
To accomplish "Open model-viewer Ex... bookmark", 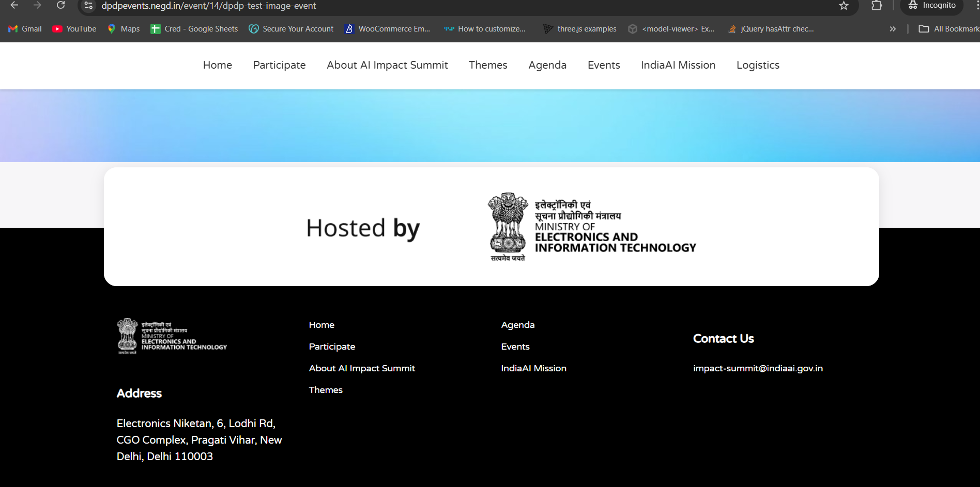I will coord(671,29).
